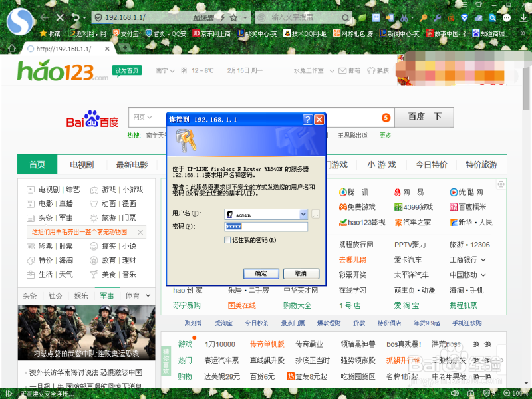Click the cloud notes toolbar icon
Screen dimensions: 532x399
(478, 18)
